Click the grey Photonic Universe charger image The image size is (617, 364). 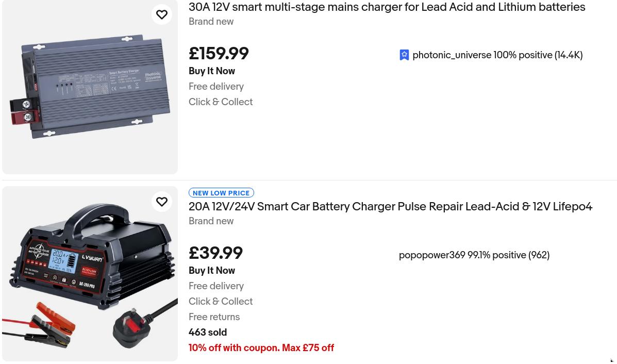pos(90,87)
